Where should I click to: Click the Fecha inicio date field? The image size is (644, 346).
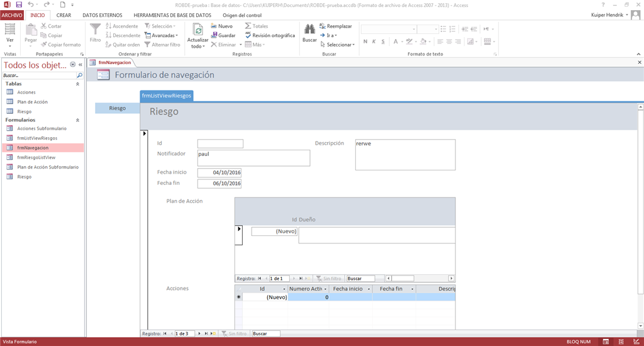pos(219,172)
